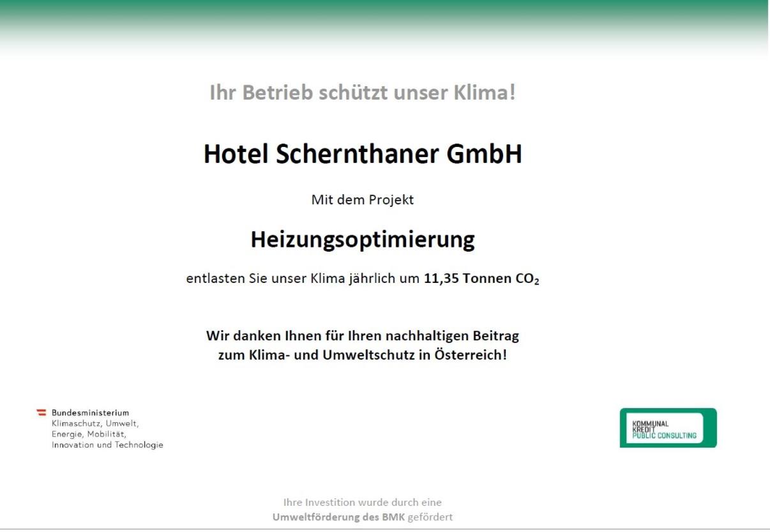Click the footer text 'Ihre Investition wurde durch eine'

(363, 503)
